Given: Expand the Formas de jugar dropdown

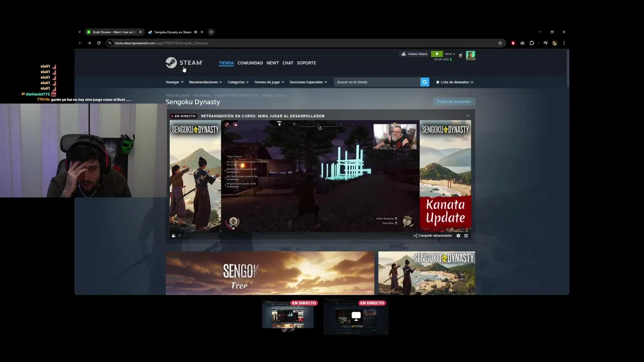Looking at the screenshot, I should (269, 82).
